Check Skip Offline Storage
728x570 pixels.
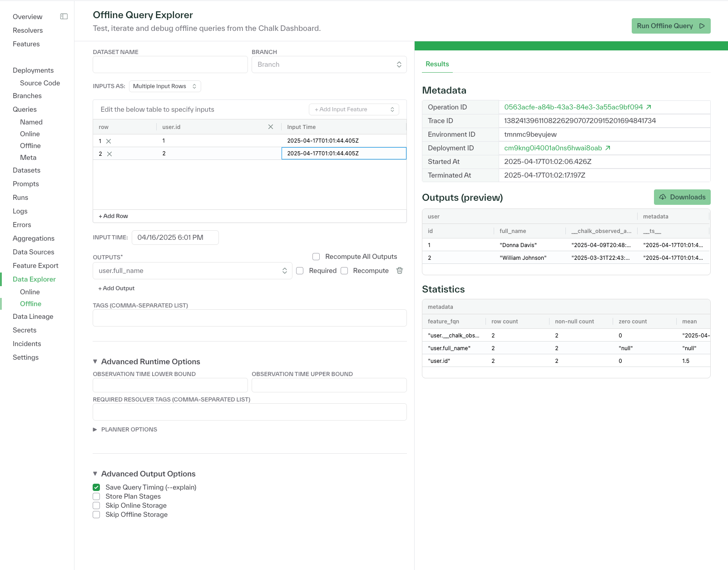click(x=96, y=515)
